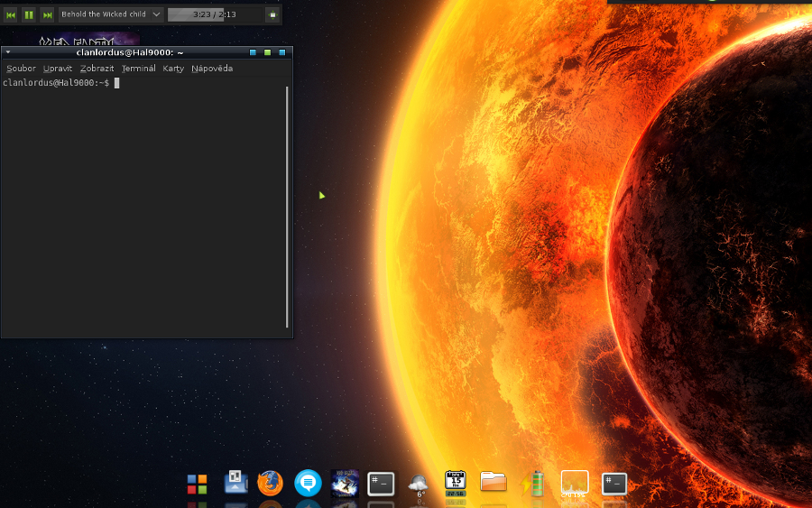Click the show desktop dock icon
Viewport: 812px width, 508px height.
click(235, 482)
